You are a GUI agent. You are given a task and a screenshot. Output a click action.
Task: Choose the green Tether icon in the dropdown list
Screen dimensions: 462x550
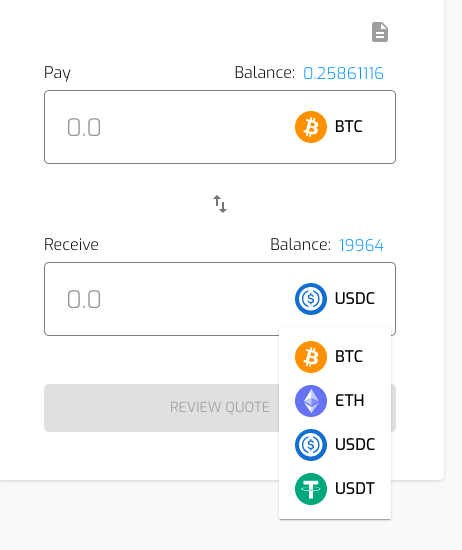coord(311,489)
